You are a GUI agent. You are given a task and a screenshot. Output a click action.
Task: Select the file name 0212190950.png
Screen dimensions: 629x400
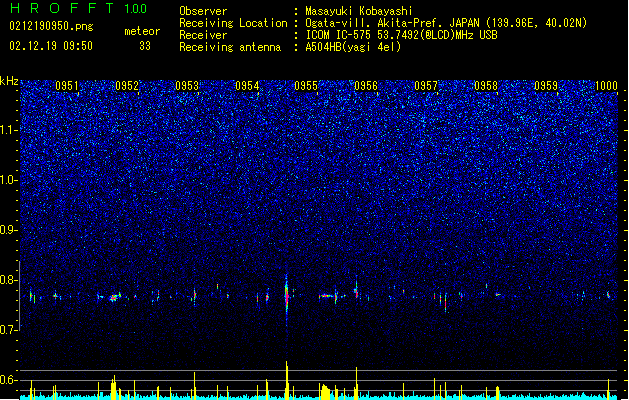[x=51, y=26]
